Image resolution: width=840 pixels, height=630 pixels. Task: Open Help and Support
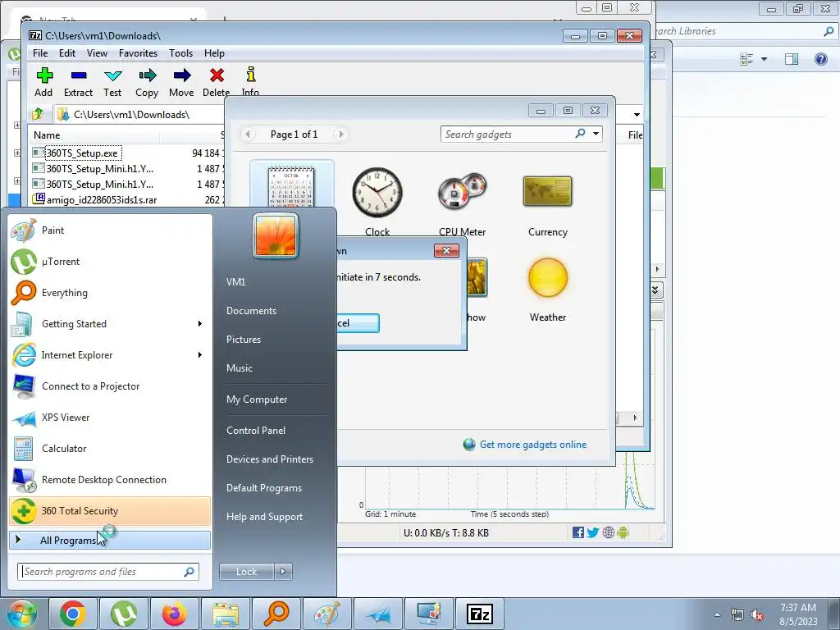pyautogui.click(x=264, y=517)
